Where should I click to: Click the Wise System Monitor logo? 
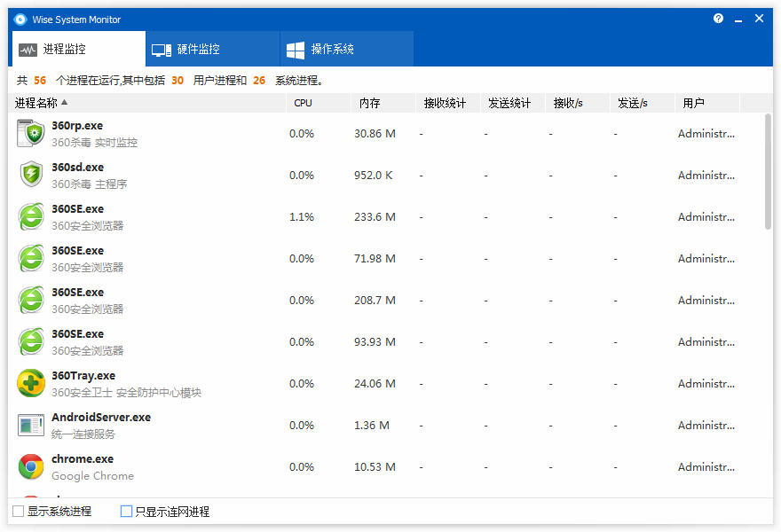20,19
